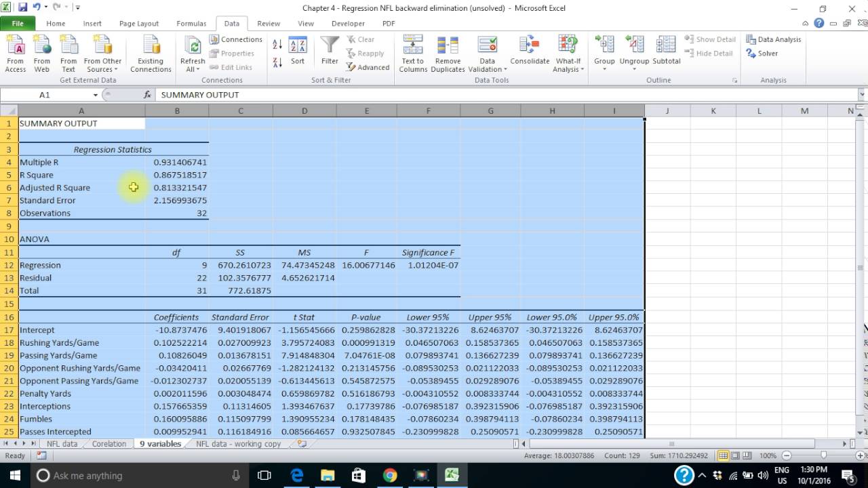Click the Windows Start button
This screenshot has height=488, width=868.
tap(15, 475)
